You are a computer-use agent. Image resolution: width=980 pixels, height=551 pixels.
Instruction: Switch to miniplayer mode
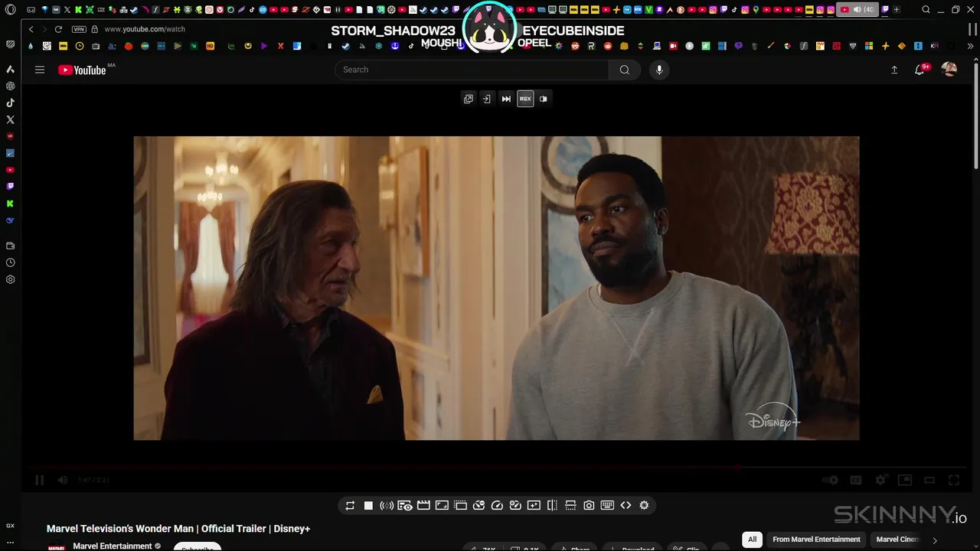[x=905, y=480]
